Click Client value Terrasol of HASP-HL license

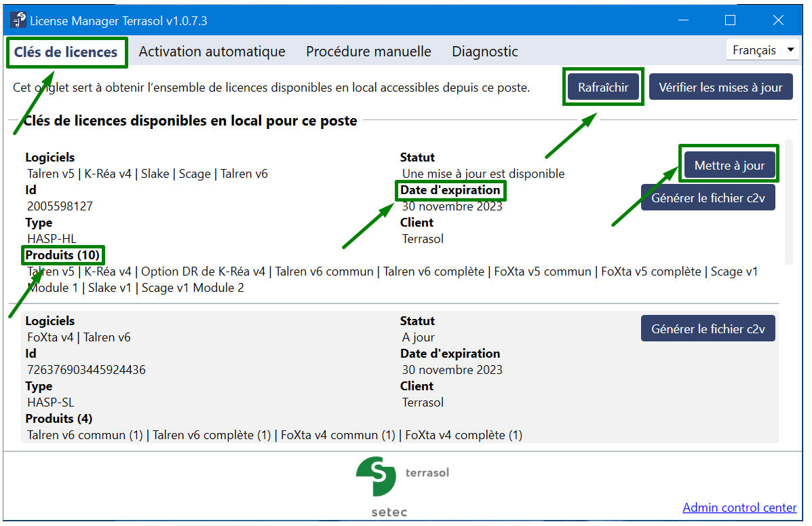423,239
